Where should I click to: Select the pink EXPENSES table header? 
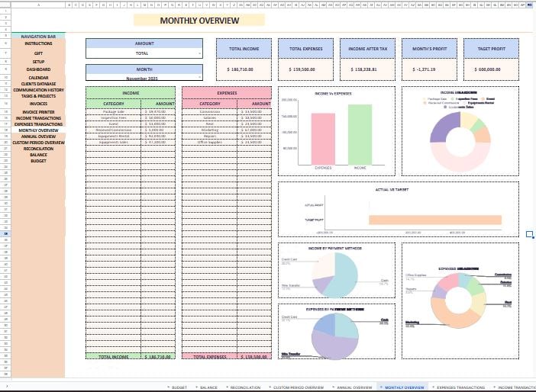[x=227, y=93]
